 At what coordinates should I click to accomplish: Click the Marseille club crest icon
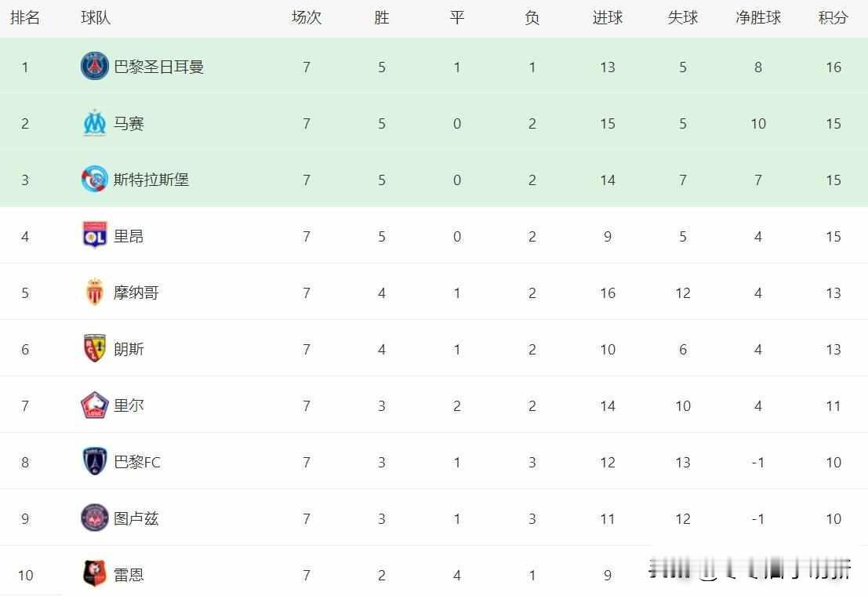point(94,123)
